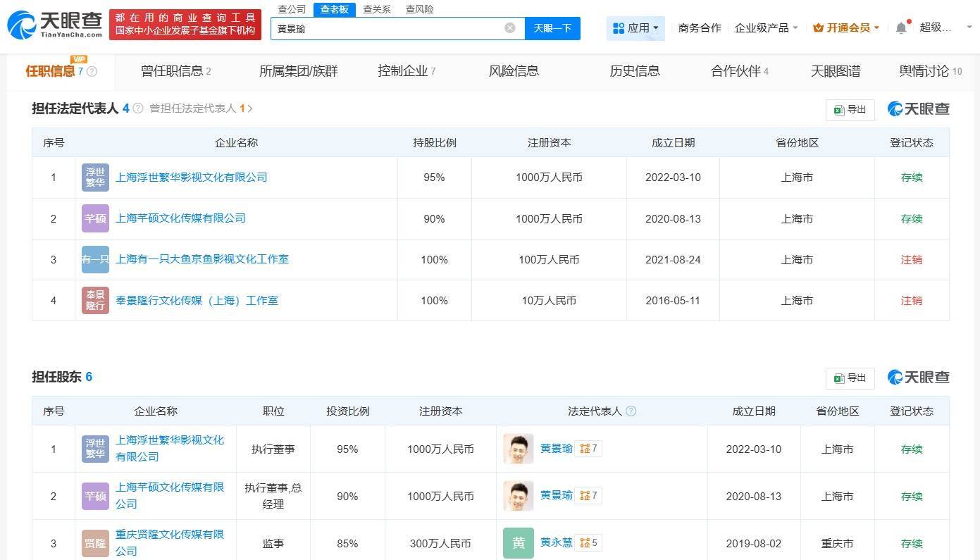This screenshot has height=560, width=980.
Task: Open 上海浮世繁华影视文化有限公司 in legal representative table
Action: pyautogui.click(x=192, y=178)
